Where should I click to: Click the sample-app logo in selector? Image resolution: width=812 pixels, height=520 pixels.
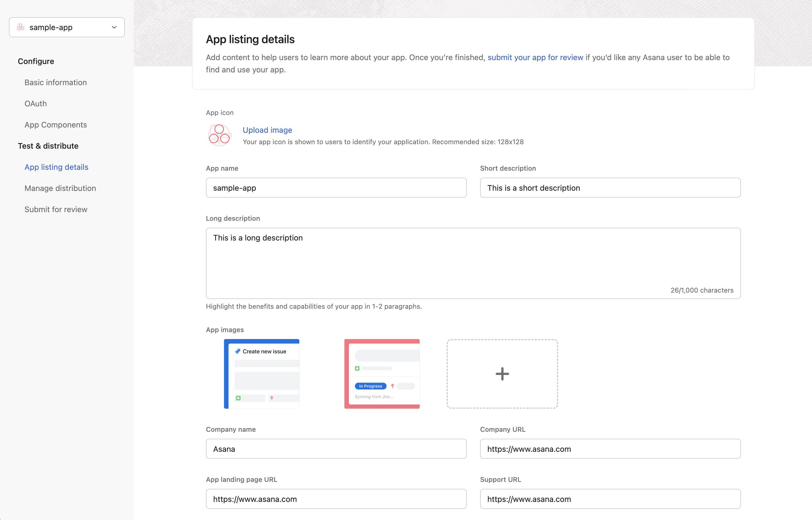21,27
